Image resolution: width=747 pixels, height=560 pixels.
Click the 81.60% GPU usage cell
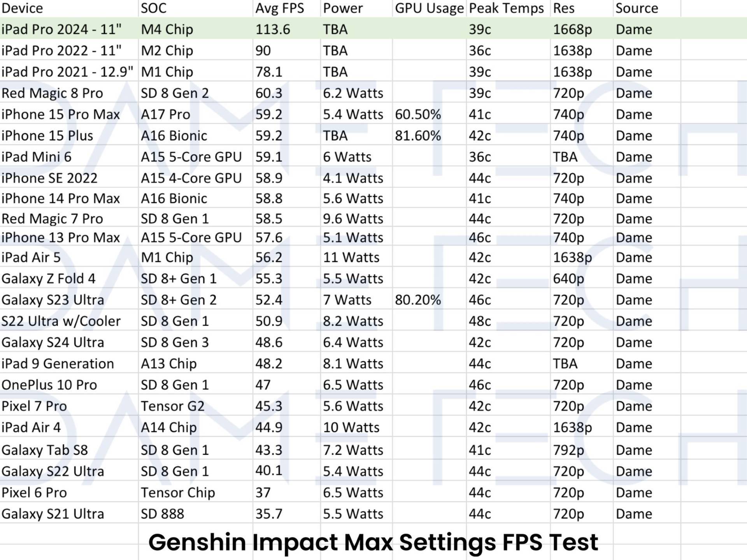coord(418,136)
